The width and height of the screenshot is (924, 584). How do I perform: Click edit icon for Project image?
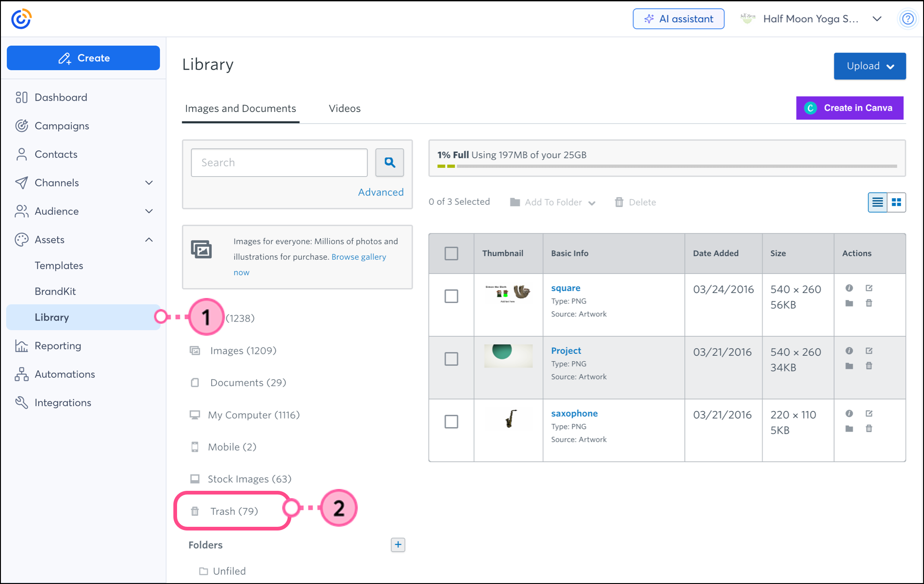point(869,351)
